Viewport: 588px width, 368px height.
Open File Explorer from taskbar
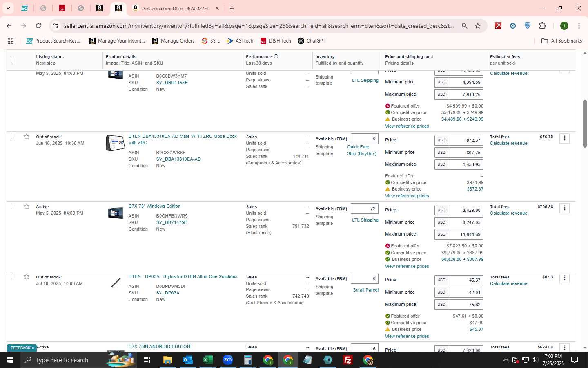pyautogui.click(x=168, y=360)
